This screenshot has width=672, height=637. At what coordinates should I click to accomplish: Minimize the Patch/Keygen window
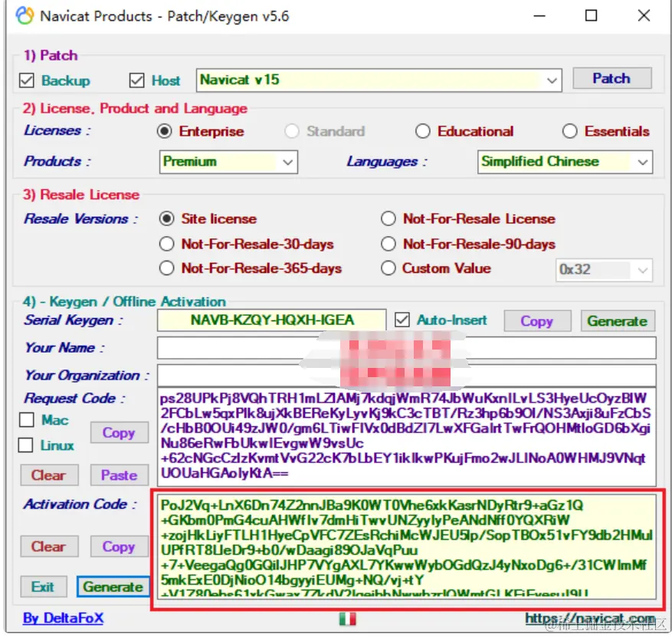tap(539, 16)
